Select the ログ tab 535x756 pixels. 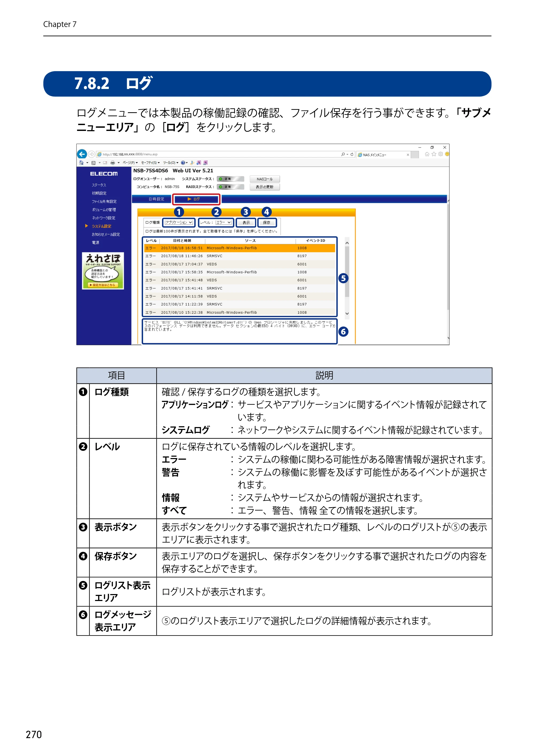pyautogui.click(x=196, y=199)
